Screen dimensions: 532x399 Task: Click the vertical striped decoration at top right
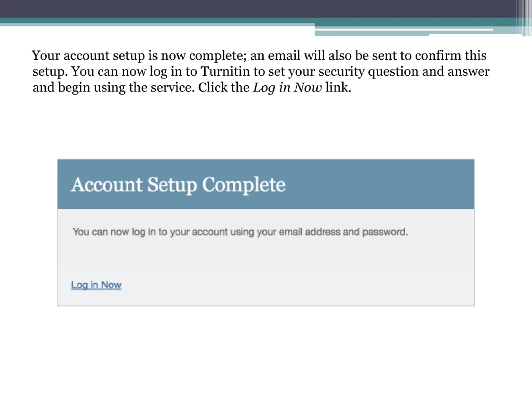coord(524,18)
